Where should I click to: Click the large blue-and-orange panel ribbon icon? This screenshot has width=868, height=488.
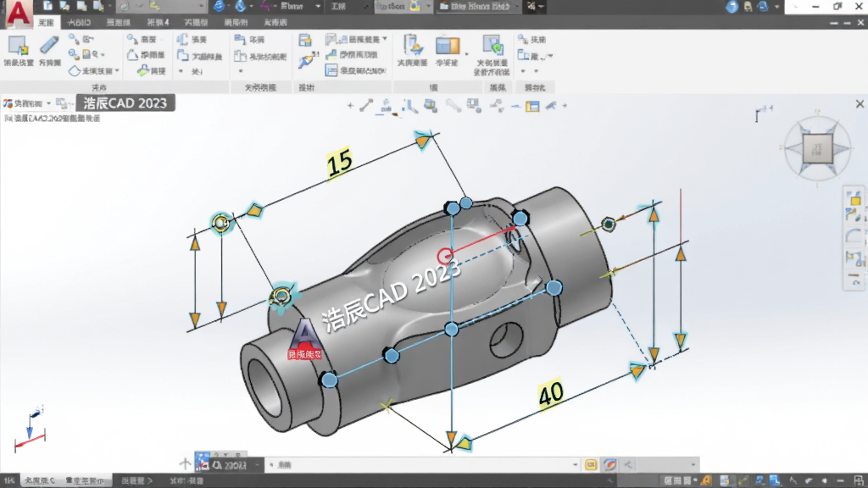click(448, 46)
